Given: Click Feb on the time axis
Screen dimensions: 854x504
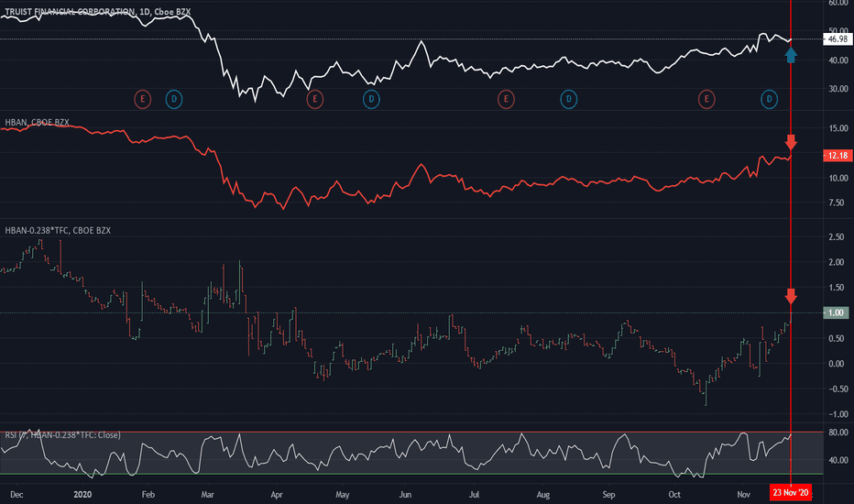Looking at the screenshot, I should click(148, 495).
